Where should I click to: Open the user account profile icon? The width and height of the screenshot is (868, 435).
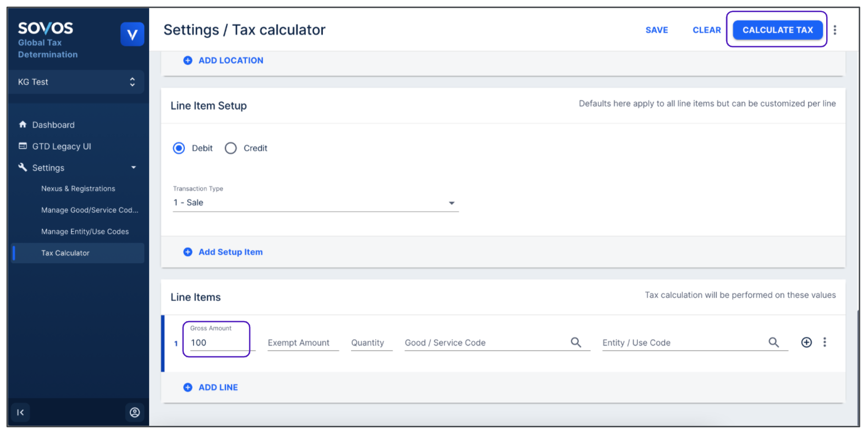tap(135, 412)
